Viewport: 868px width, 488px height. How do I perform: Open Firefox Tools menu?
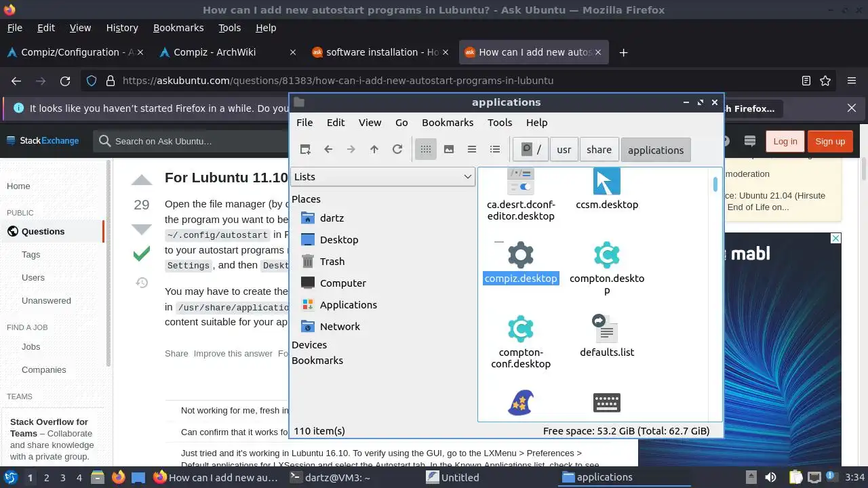[x=230, y=28]
